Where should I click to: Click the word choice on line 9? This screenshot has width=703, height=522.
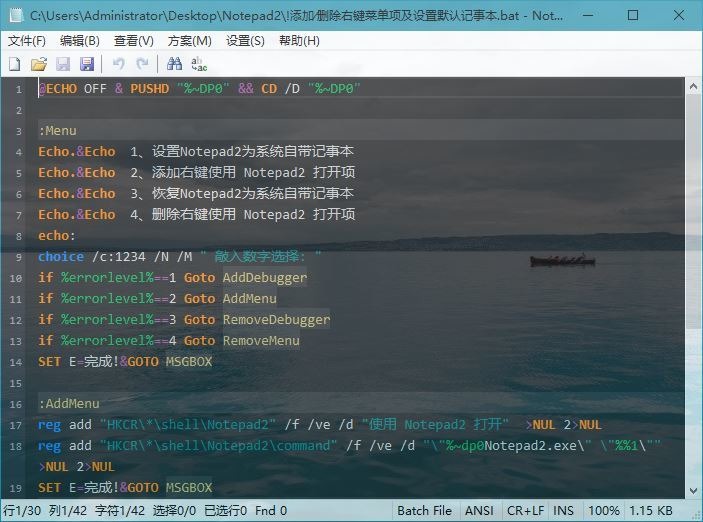61,257
